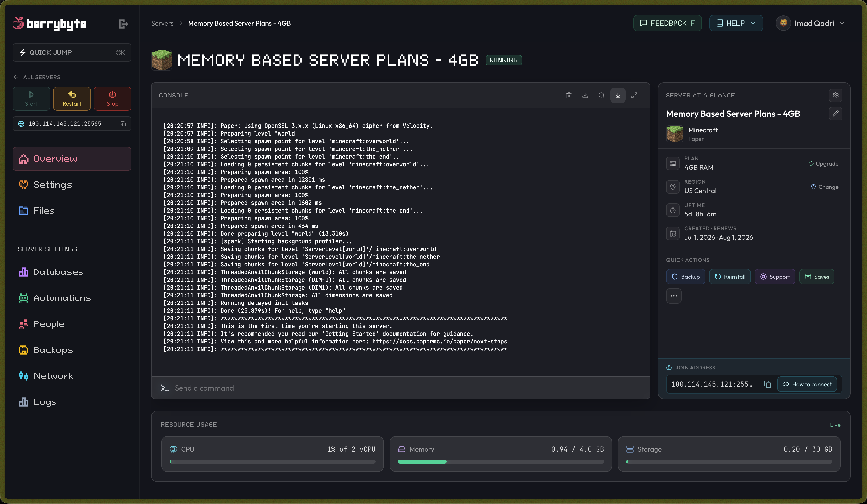Click the CPU chip icon

tap(173, 449)
